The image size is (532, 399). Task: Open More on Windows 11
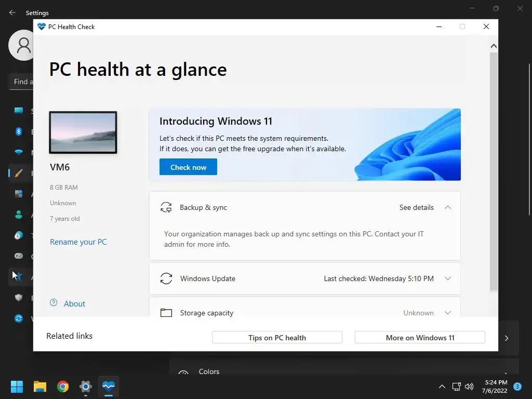420,338
